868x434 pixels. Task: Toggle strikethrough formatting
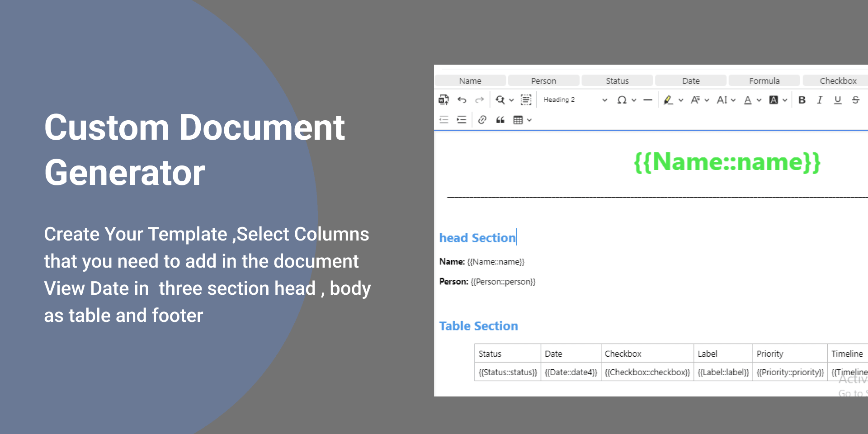point(855,100)
